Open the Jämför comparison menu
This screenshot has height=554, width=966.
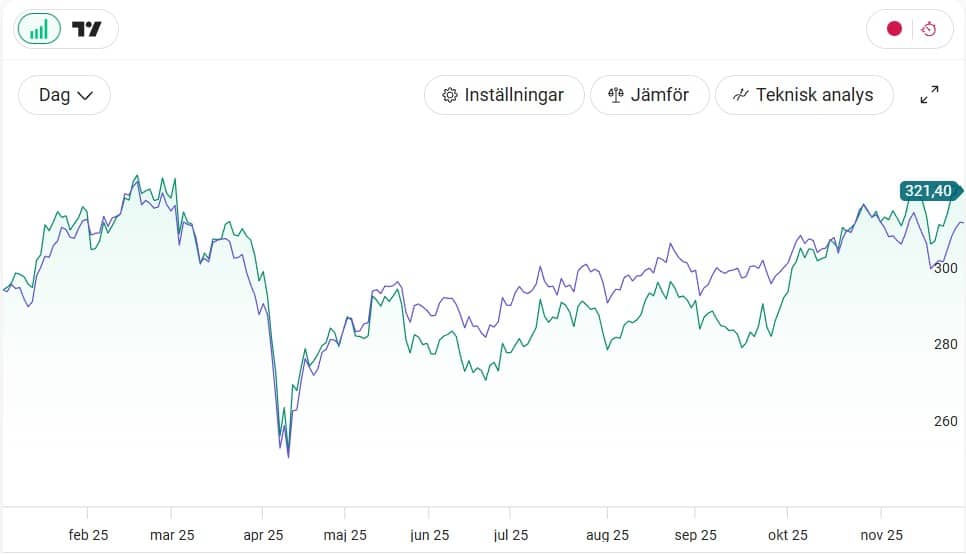pyautogui.click(x=649, y=95)
